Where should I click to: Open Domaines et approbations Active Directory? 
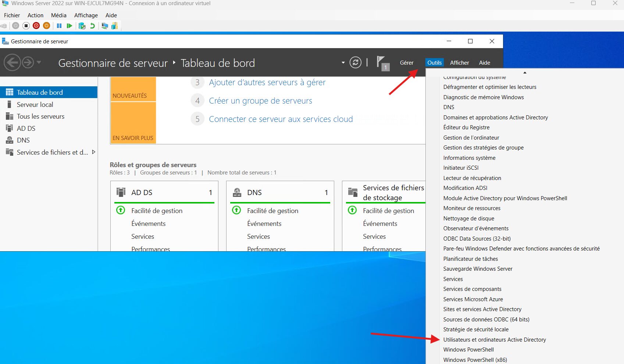496,117
